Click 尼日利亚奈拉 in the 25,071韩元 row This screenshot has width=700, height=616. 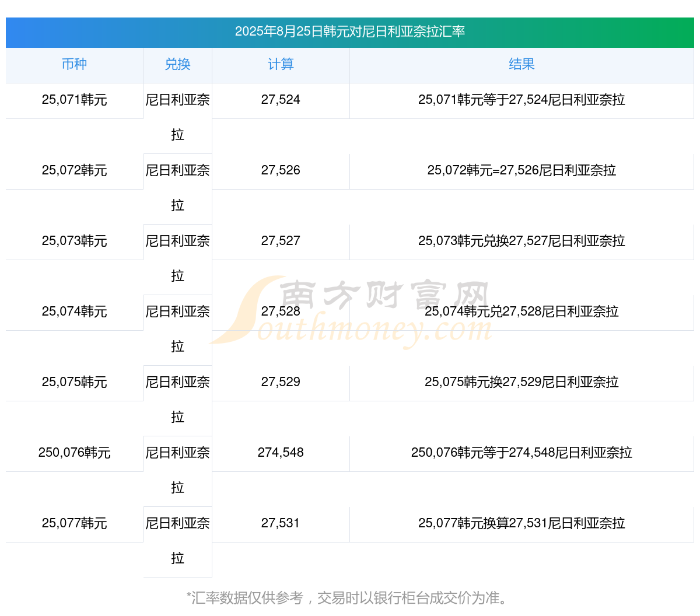pos(177,117)
